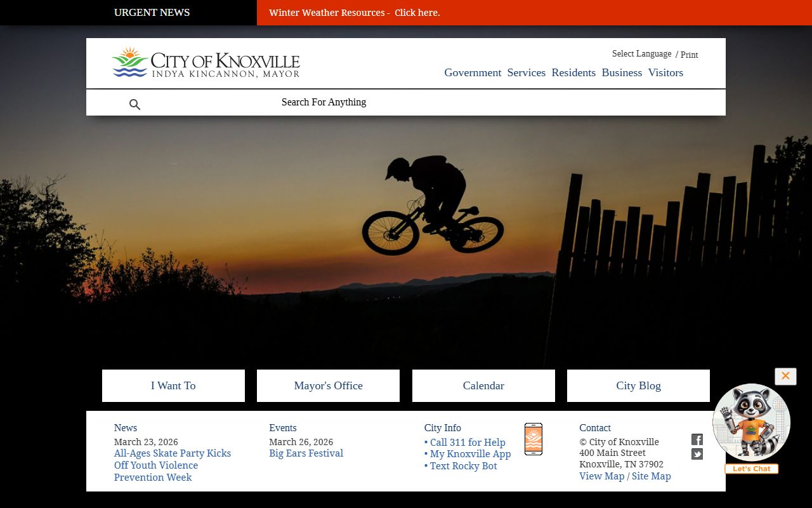Image resolution: width=812 pixels, height=508 pixels.
Task: Open the Select Language dropdown
Action: pos(641,54)
